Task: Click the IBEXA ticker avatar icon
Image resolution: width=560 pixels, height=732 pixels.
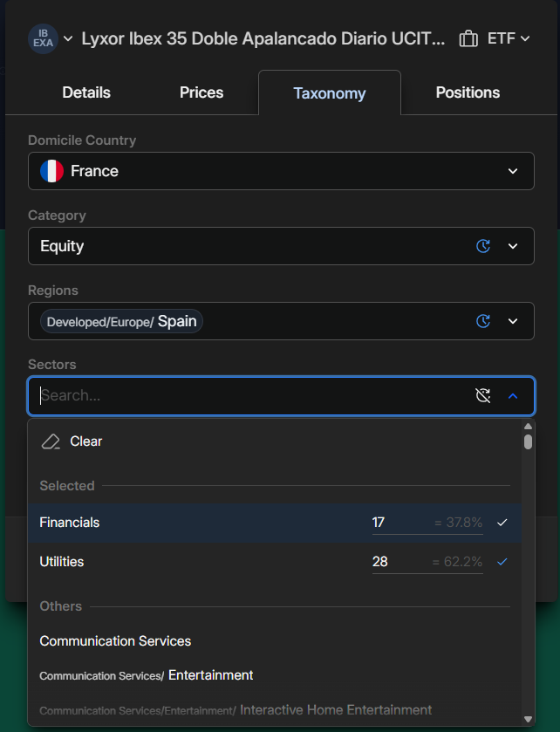Action: pos(43,39)
